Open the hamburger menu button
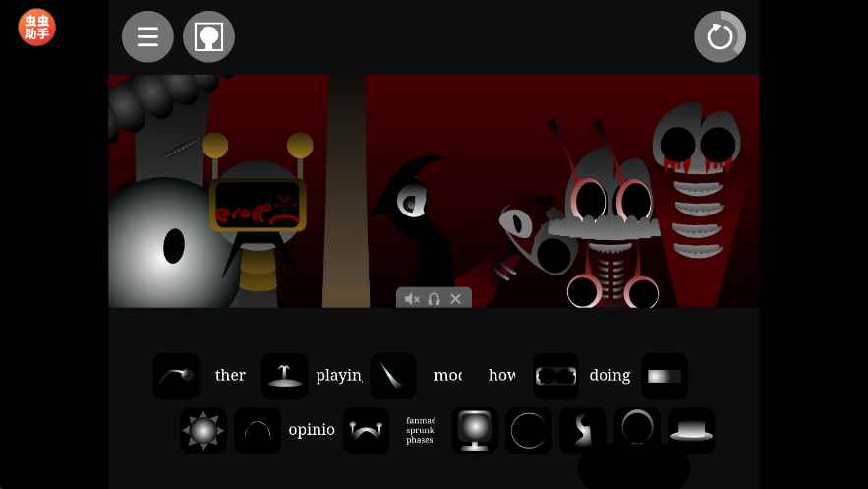Screen dimensions: 868x489 (x=147, y=36)
